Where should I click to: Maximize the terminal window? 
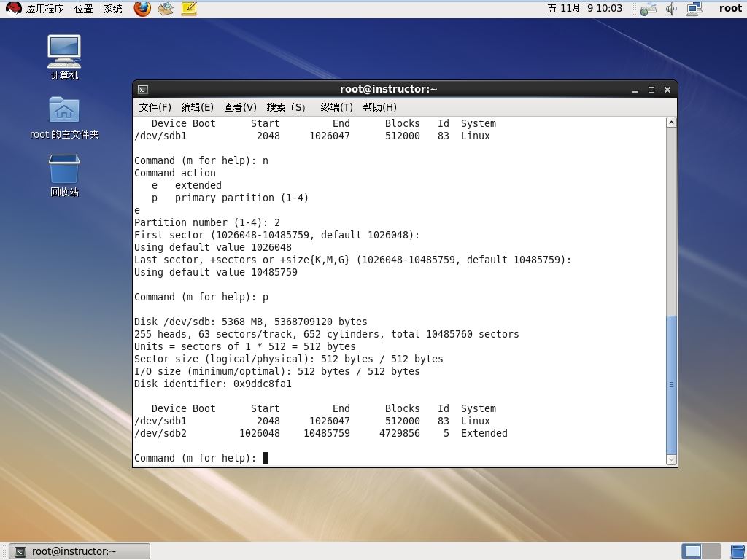tap(651, 90)
